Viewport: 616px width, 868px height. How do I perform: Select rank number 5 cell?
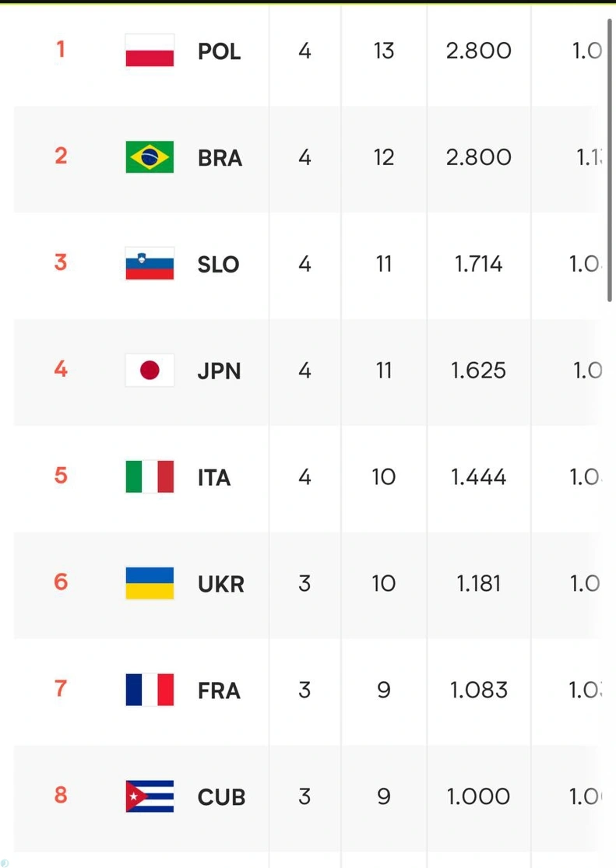coord(61,476)
